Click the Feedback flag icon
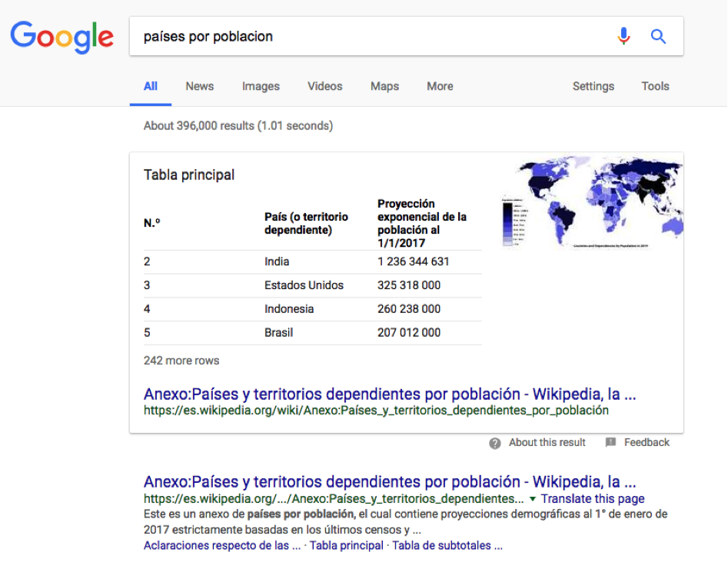Screen dimensions: 728x569 (x=611, y=443)
